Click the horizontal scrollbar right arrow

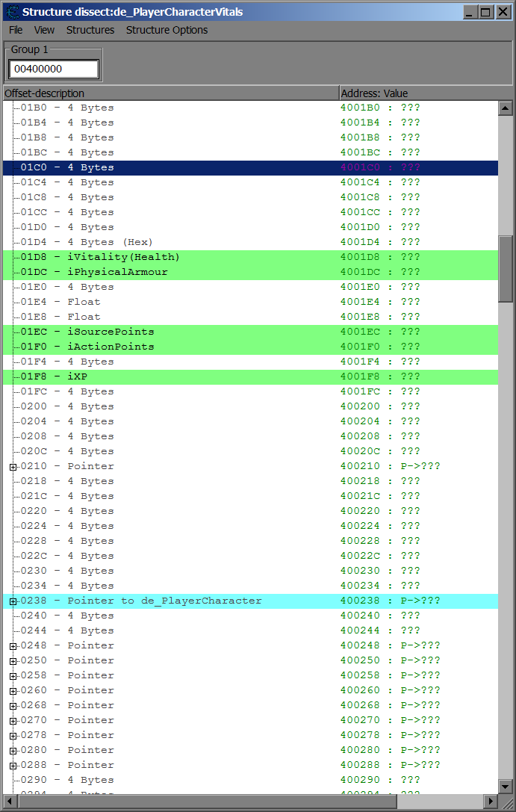491,802
